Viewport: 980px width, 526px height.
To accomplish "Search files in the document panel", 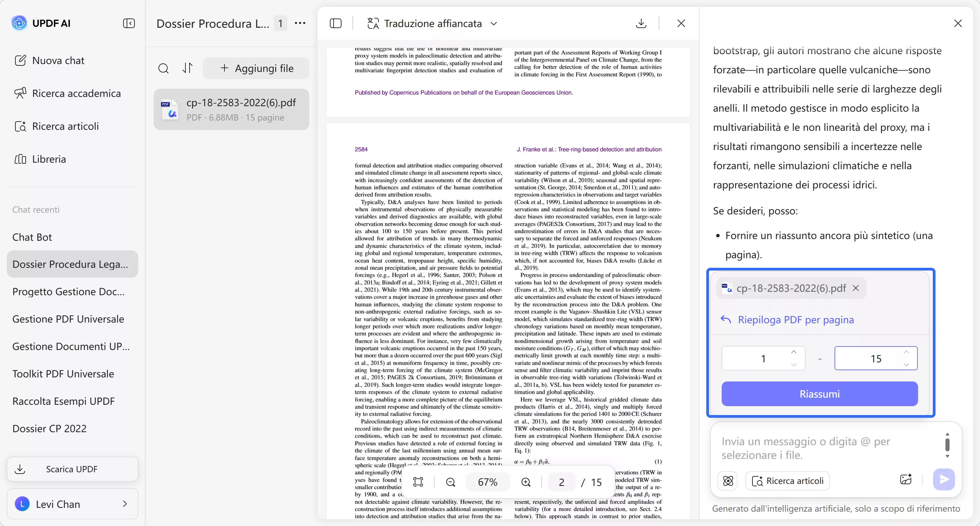I will pyautogui.click(x=164, y=68).
